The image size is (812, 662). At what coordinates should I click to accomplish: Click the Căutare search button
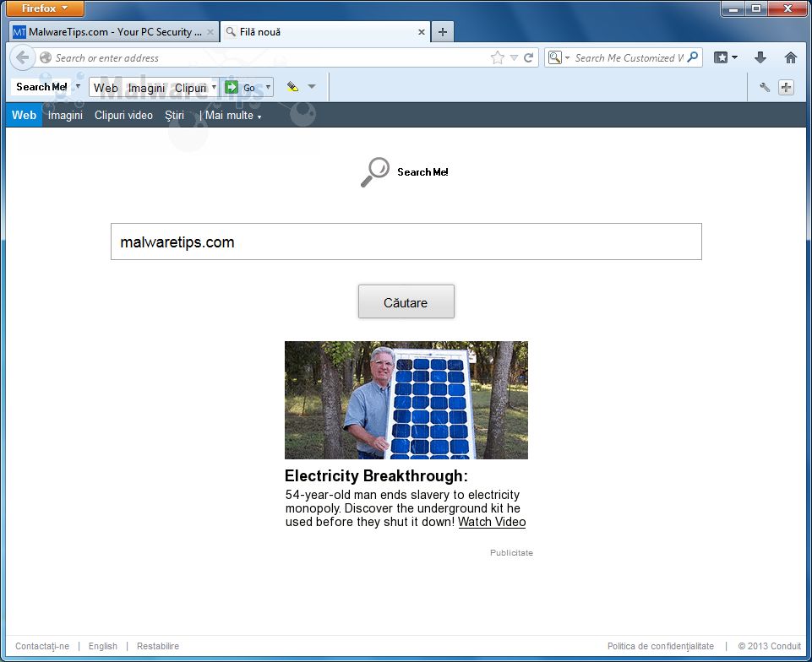coord(406,301)
